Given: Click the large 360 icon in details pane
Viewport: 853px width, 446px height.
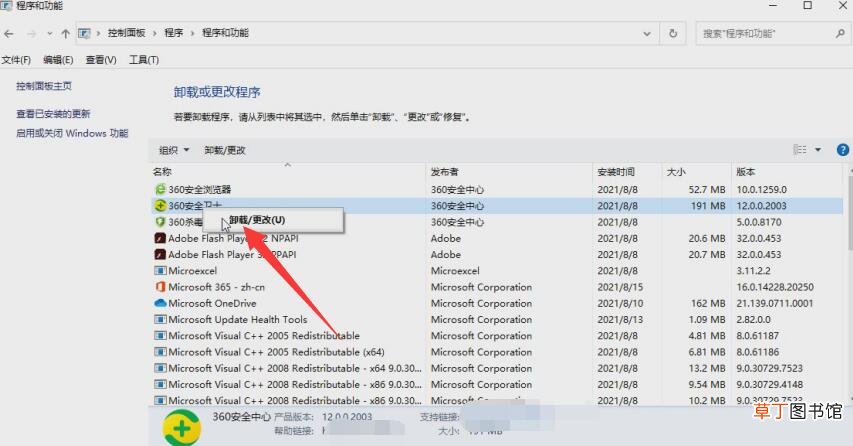Looking at the screenshot, I should coord(182,429).
